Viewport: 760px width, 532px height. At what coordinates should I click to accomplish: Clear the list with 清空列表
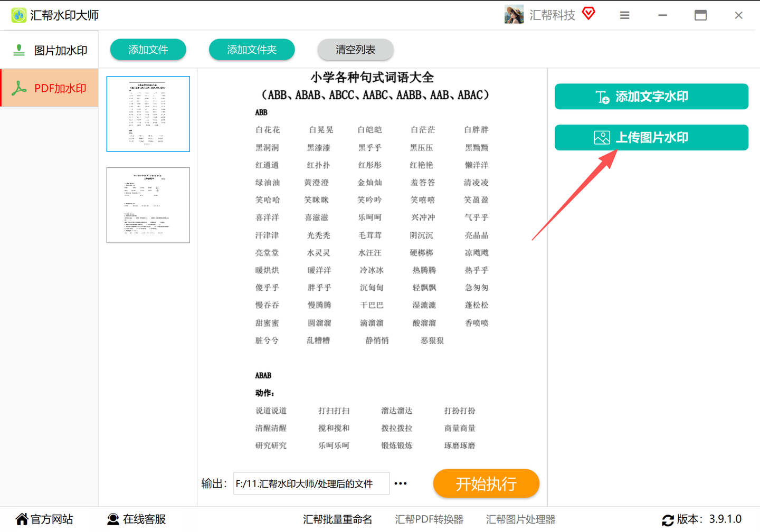355,49
